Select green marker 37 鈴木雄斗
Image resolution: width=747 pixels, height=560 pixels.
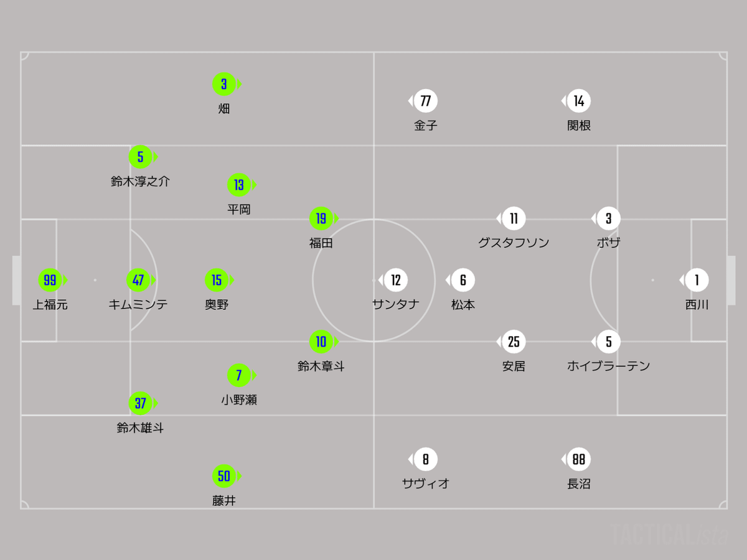[x=141, y=403]
